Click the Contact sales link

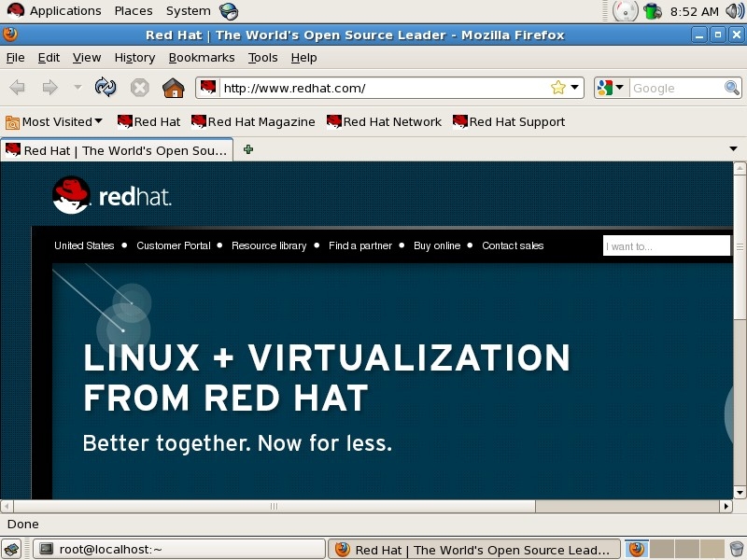pos(513,245)
